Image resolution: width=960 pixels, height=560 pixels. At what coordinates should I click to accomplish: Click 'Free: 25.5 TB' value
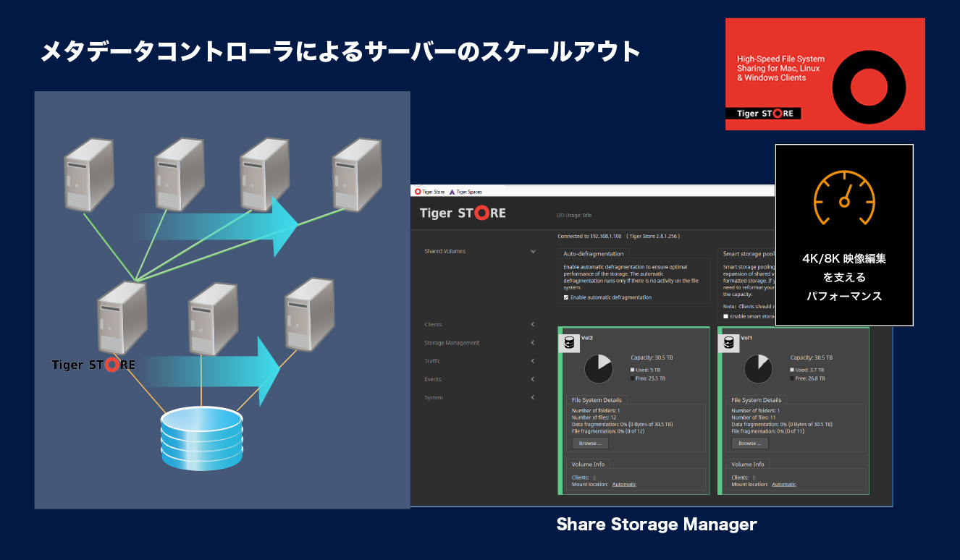coord(651,378)
